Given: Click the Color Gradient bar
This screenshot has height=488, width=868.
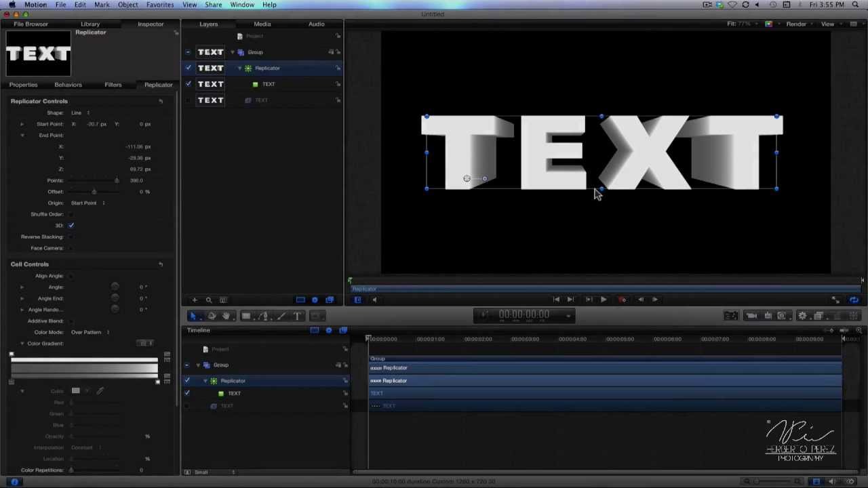Looking at the screenshot, I should 84,367.
